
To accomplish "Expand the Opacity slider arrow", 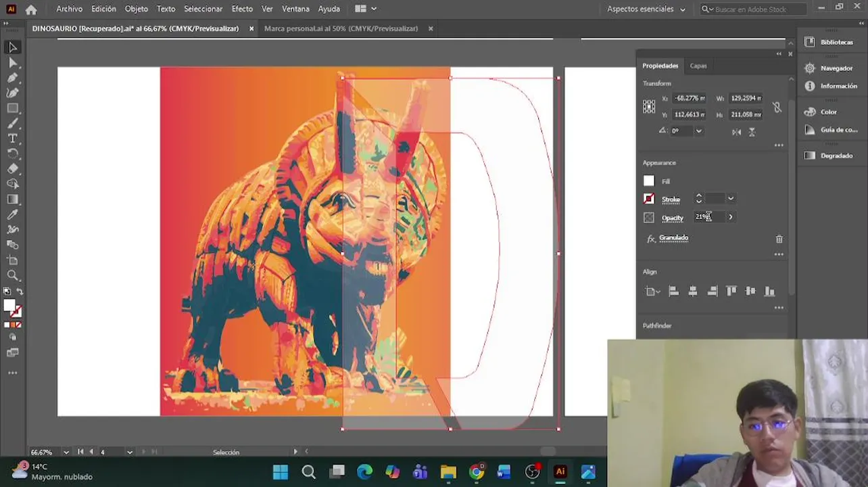I will coord(731,217).
